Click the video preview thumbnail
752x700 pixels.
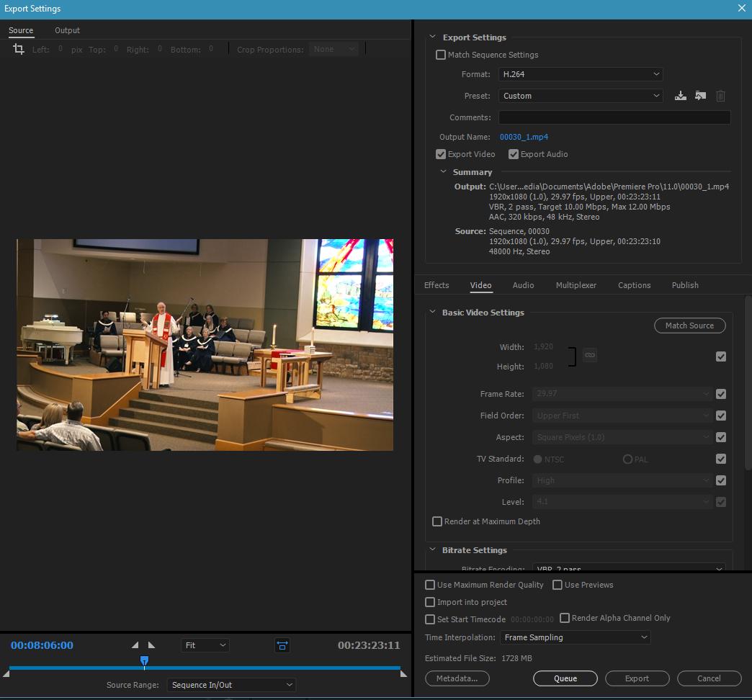coord(205,345)
